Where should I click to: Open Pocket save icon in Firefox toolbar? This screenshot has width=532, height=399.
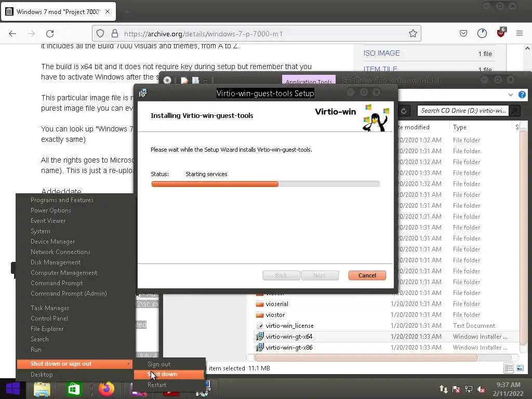click(463, 33)
